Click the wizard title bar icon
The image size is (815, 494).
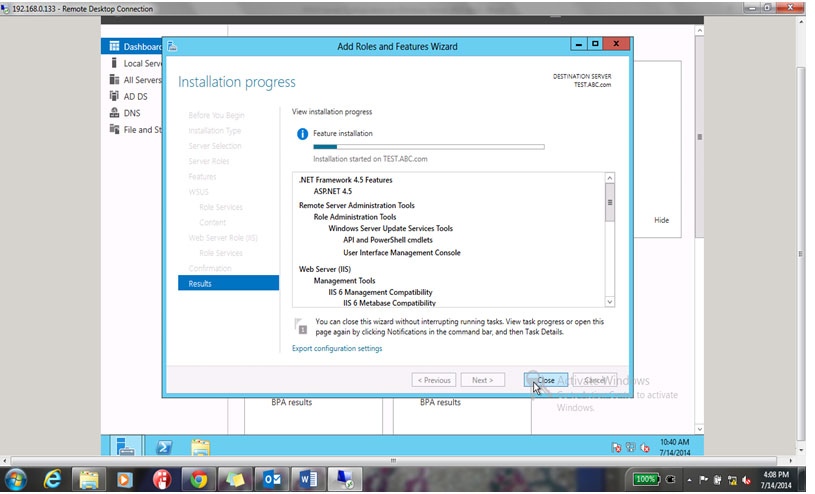(x=172, y=47)
